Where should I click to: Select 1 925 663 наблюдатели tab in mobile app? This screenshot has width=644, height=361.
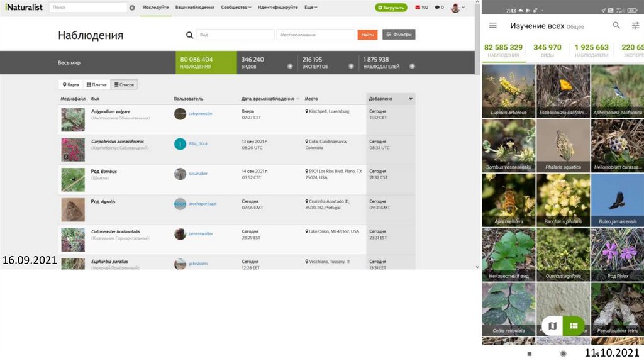coord(591,50)
